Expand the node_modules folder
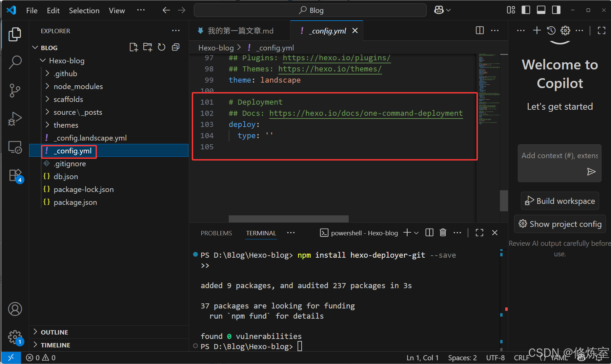 tap(47, 86)
